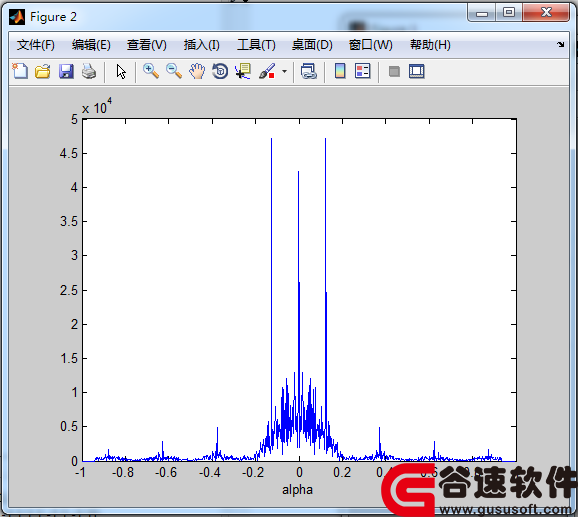Save the figure with floppy disk icon
This screenshot has width=578, height=517.
[66, 71]
